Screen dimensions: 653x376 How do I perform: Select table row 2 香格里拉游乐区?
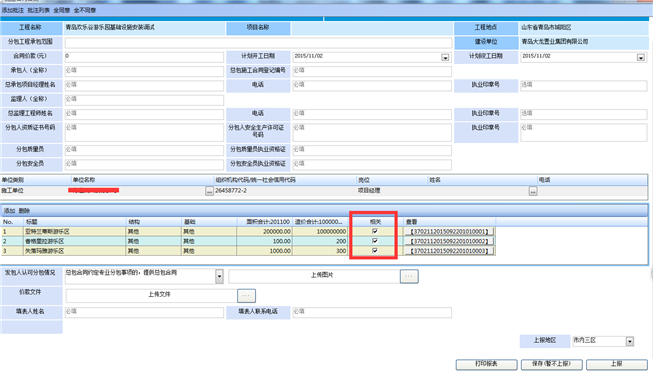point(248,241)
